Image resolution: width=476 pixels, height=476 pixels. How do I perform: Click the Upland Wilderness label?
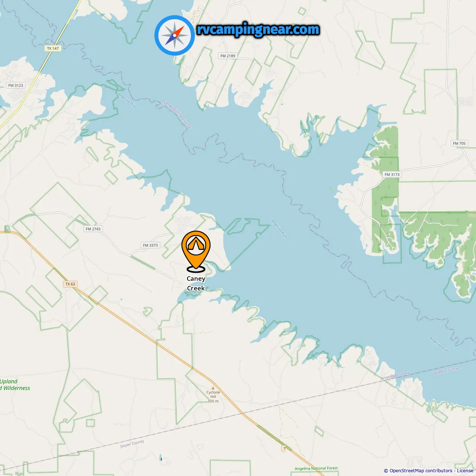point(15,385)
